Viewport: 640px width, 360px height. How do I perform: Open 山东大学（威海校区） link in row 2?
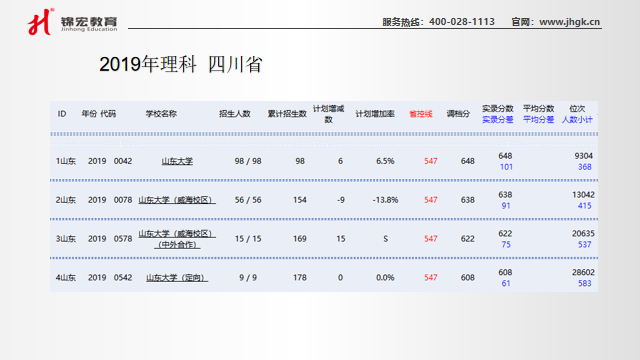coord(177,200)
